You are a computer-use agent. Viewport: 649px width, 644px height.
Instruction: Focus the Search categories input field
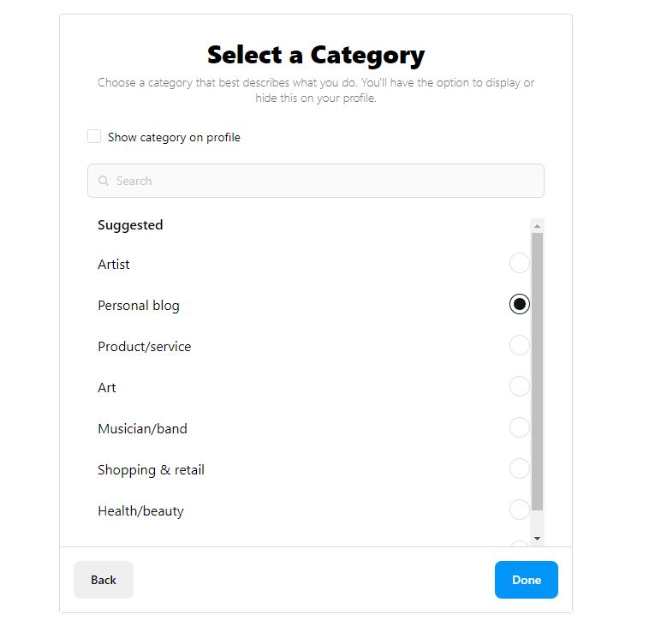(x=316, y=181)
